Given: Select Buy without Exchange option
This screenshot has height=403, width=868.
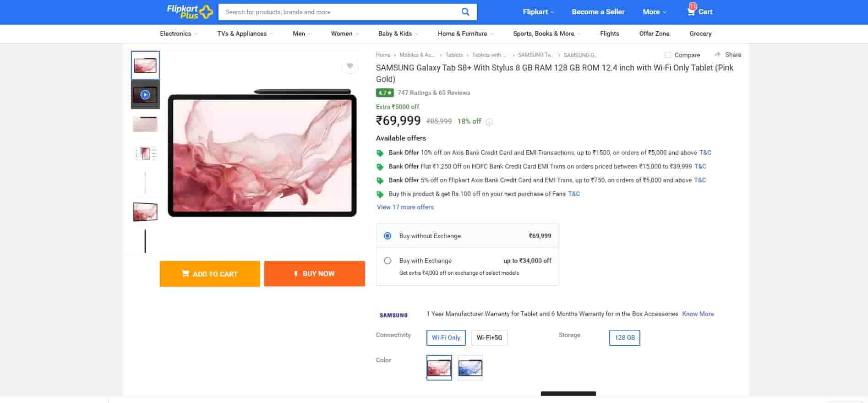Looking at the screenshot, I should point(388,236).
